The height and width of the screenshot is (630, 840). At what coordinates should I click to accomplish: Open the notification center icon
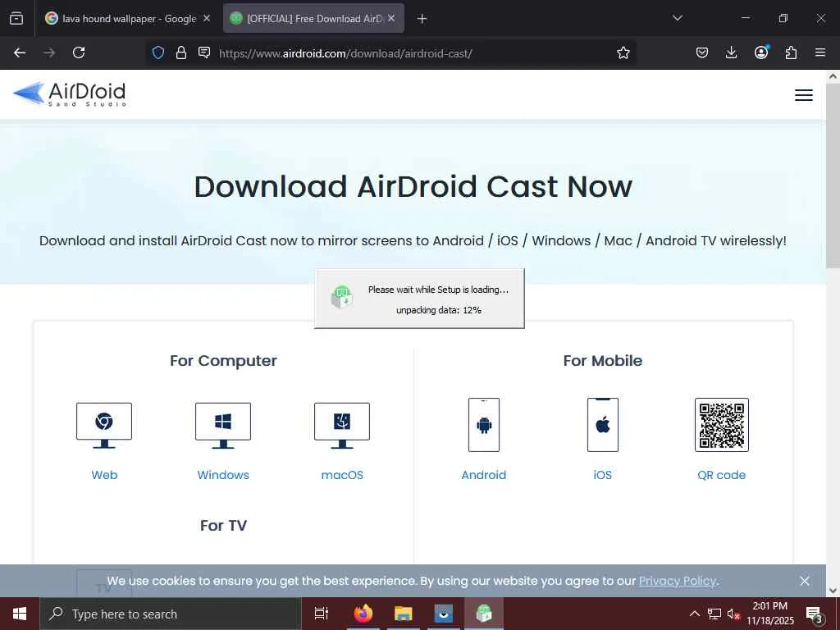[815, 614]
